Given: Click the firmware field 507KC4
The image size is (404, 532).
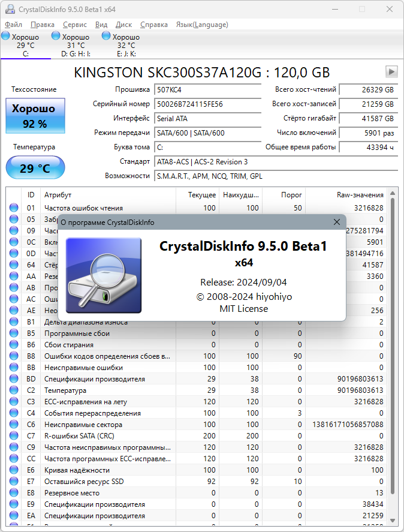Looking at the screenshot, I should [x=207, y=90].
